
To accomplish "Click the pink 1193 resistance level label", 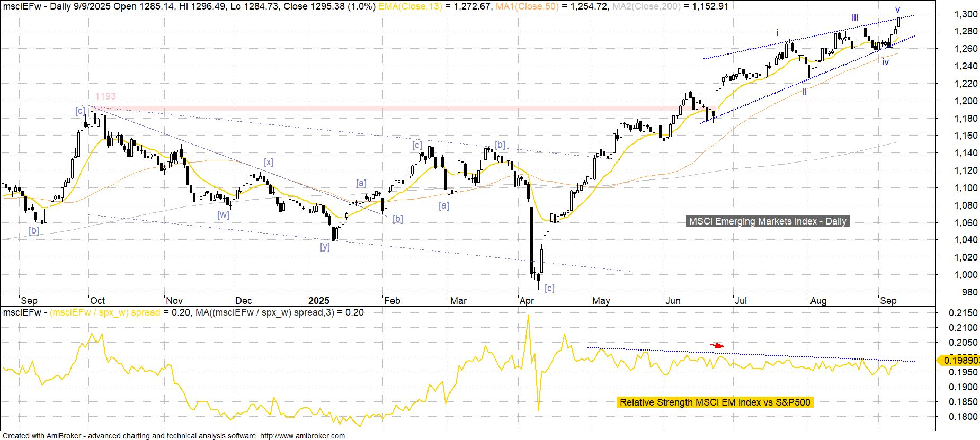I will point(105,96).
